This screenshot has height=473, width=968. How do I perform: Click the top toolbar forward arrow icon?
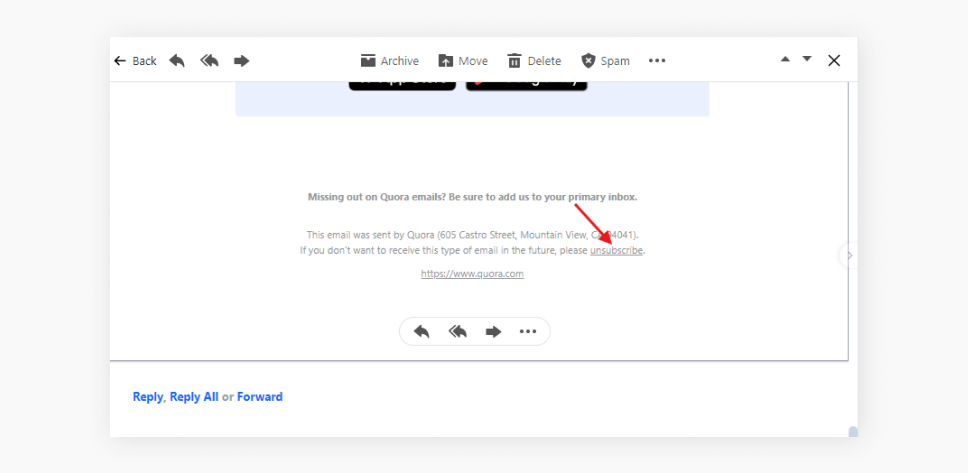pyautogui.click(x=241, y=61)
